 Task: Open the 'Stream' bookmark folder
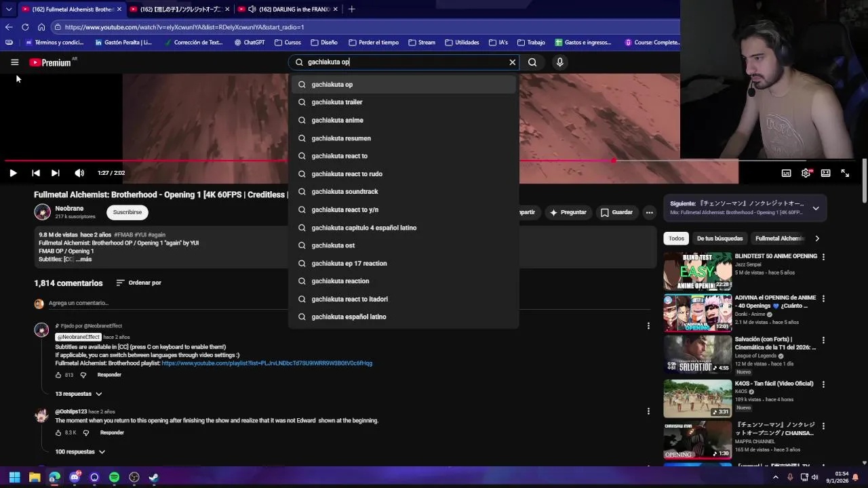(422, 42)
